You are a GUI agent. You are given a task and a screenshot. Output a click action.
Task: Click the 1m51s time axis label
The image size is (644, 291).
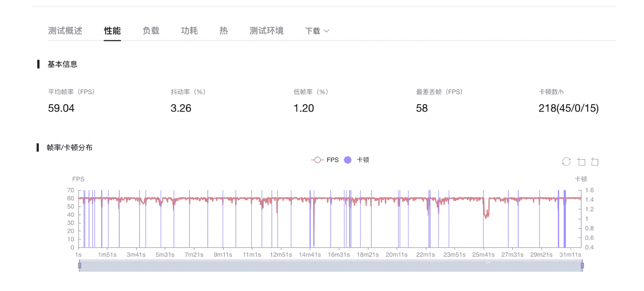[x=107, y=255]
